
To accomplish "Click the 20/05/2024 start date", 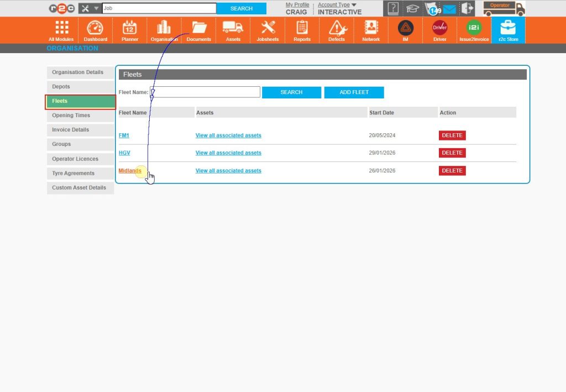I will (x=382, y=135).
